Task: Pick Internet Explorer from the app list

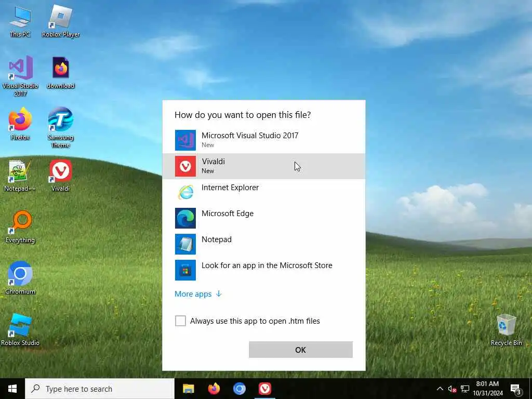Action: pos(263,192)
